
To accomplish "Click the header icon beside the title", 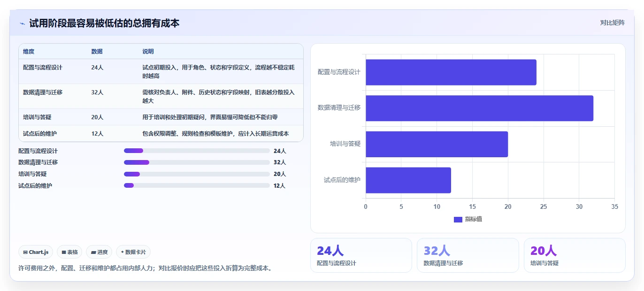I will 22,23.
